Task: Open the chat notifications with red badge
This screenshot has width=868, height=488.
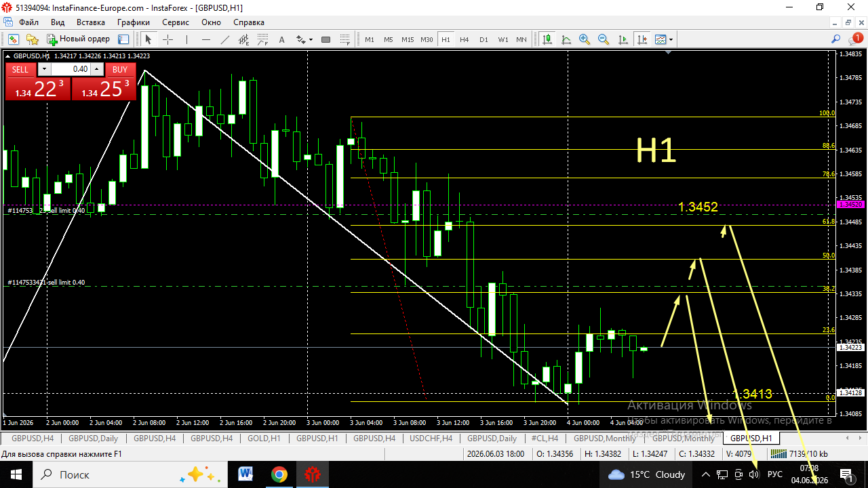Action: click(x=855, y=39)
